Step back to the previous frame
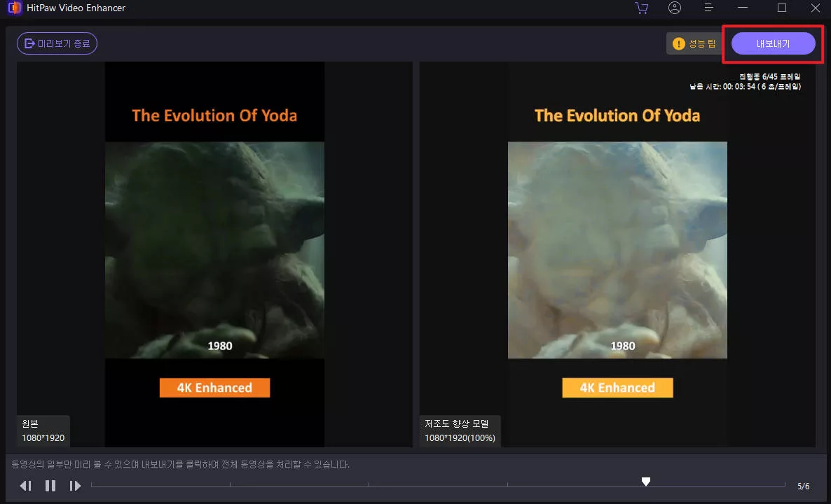This screenshot has height=504, width=831. pyautogui.click(x=26, y=485)
